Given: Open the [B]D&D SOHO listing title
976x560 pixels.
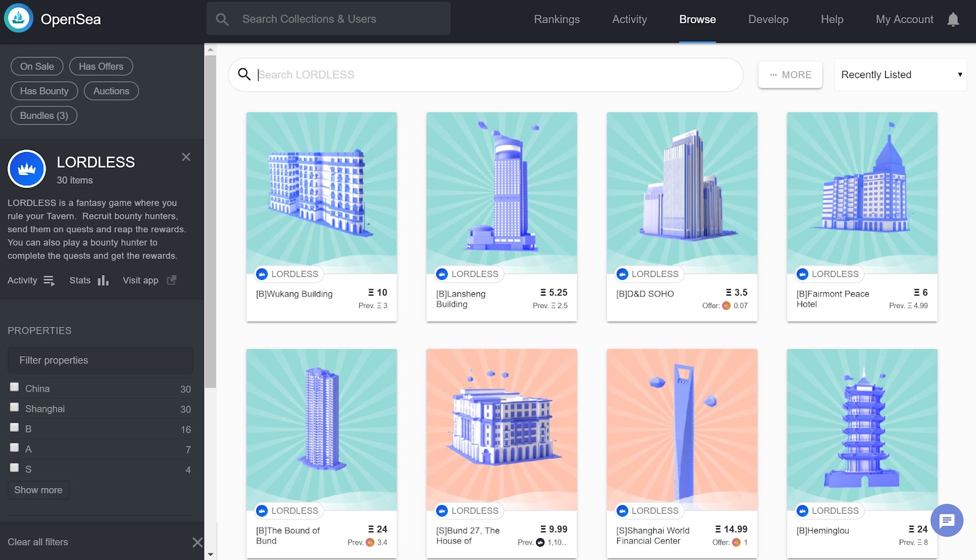Looking at the screenshot, I should point(645,294).
